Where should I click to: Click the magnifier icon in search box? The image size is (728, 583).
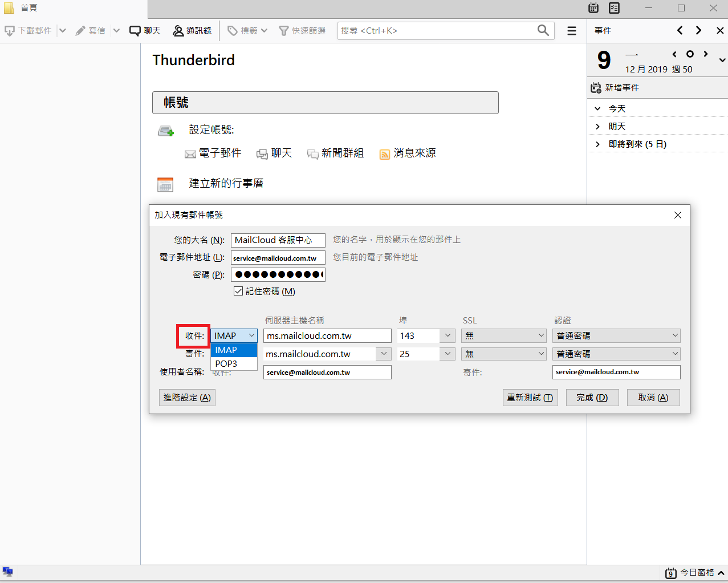543,30
